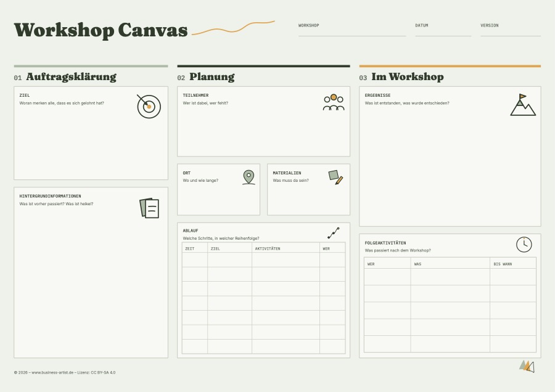Click the 01 section number
This screenshot has height=392, width=555.
point(18,78)
